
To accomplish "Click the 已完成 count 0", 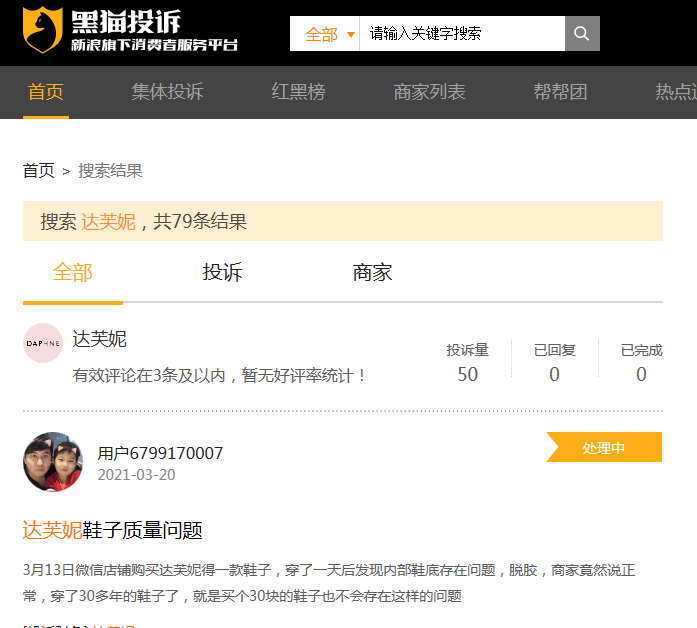I will pos(641,374).
